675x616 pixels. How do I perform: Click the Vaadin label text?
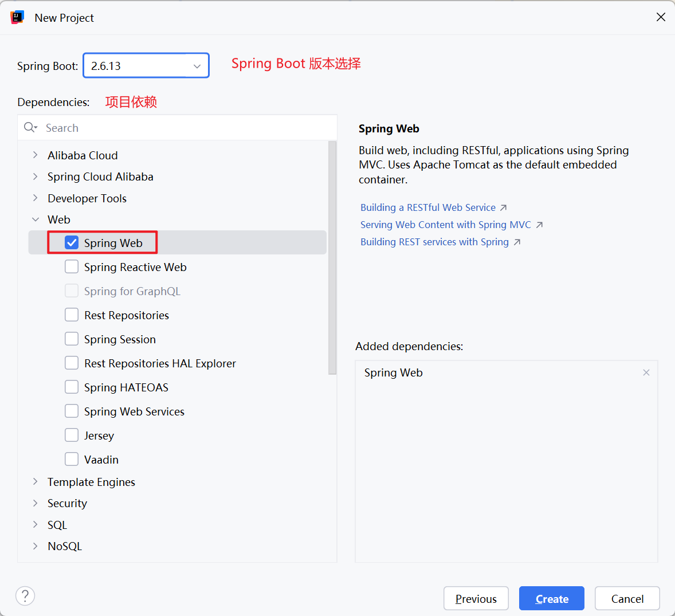tap(101, 460)
